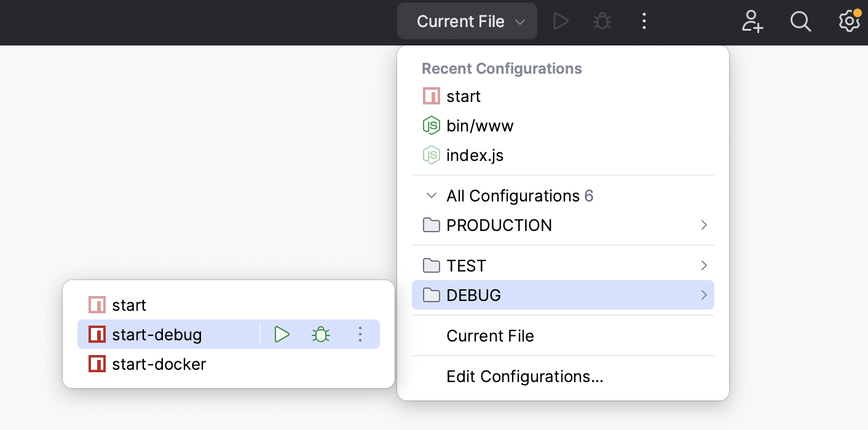Open the IDE Settings gear icon

click(x=849, y=21)
